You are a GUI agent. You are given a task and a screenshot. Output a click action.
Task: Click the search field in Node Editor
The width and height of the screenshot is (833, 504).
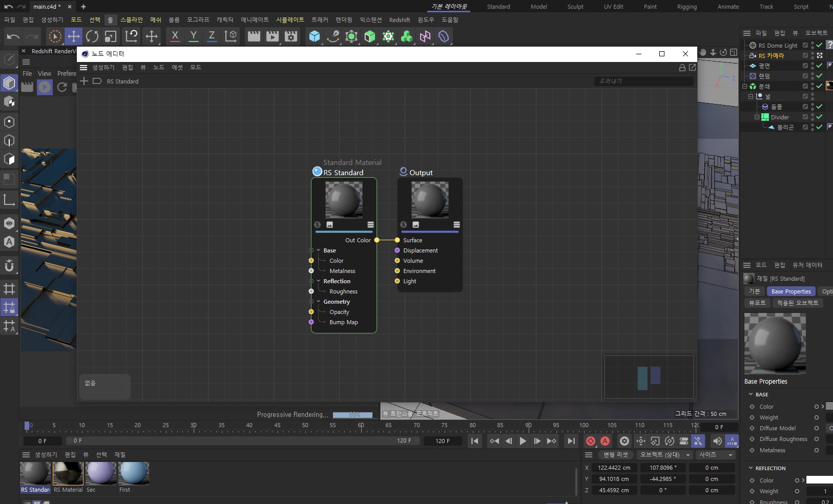click(644, 81)
